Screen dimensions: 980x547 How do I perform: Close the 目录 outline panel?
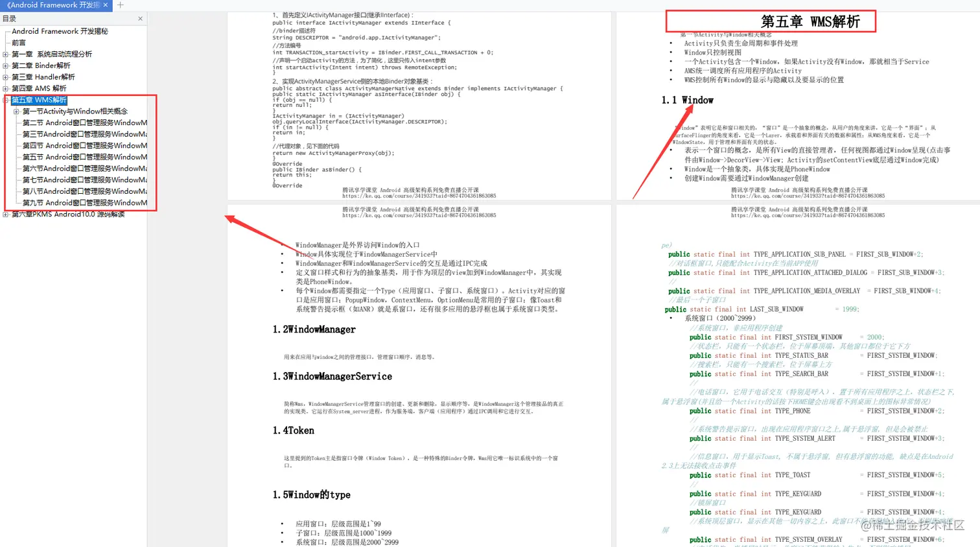coord(140,19)
